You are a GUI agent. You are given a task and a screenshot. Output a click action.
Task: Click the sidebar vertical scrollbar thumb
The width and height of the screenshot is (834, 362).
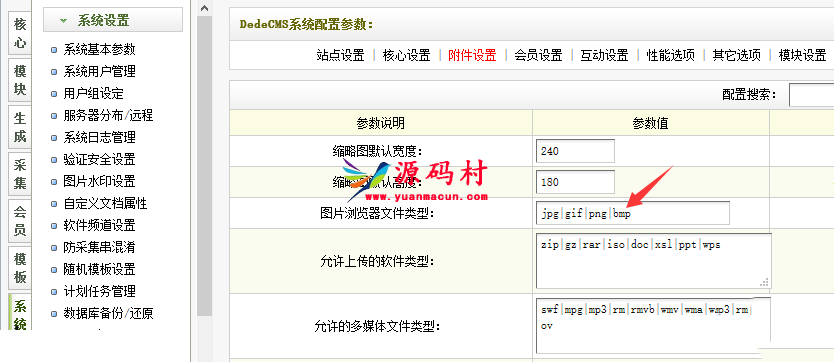(205, 166)
